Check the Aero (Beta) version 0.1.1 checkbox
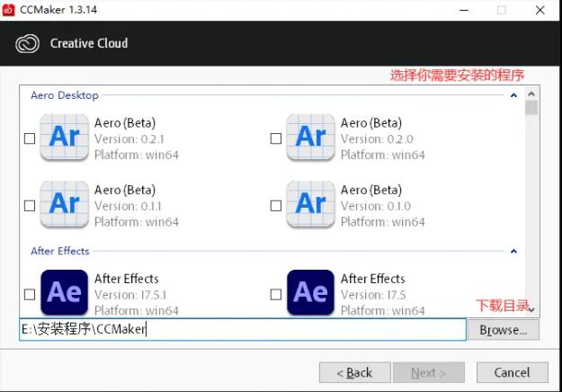 (x=30, y=206)
